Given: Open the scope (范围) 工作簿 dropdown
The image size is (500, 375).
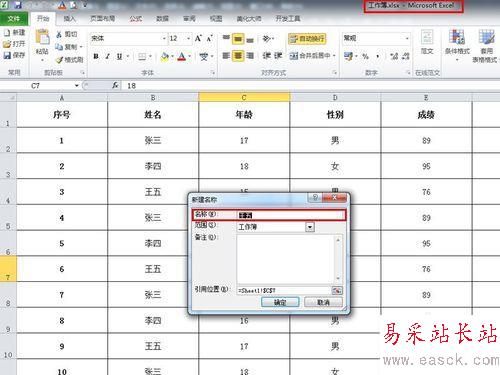Looking at the screenshot, I should 310,227.
